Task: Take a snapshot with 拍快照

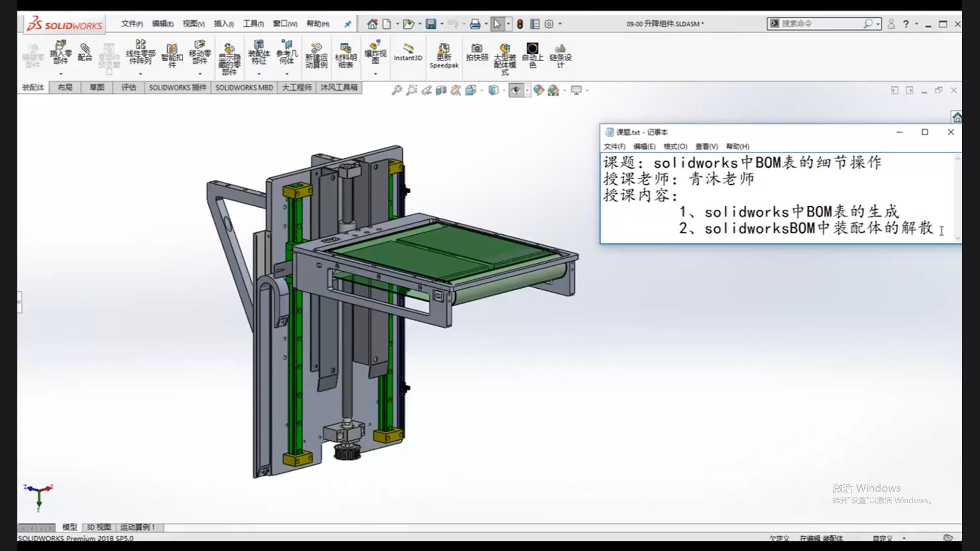Action: pos(477,52)
